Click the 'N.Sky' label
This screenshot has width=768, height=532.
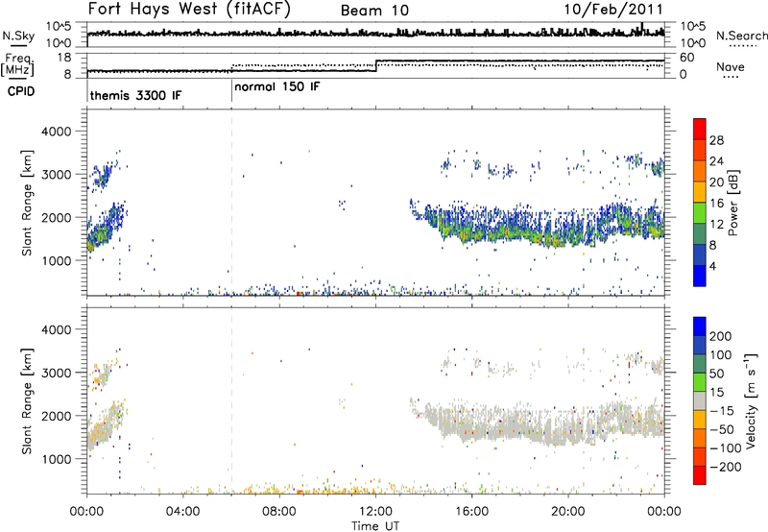tap(18, 36)
